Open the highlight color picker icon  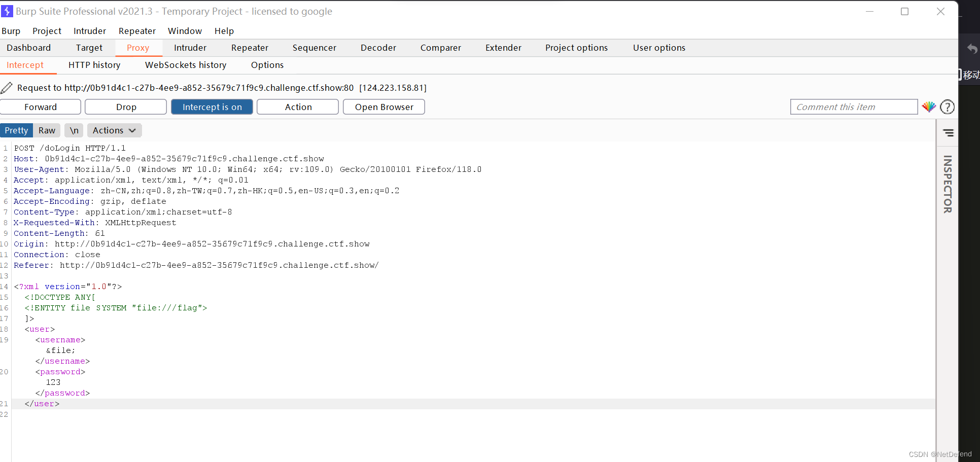(929, 107)
